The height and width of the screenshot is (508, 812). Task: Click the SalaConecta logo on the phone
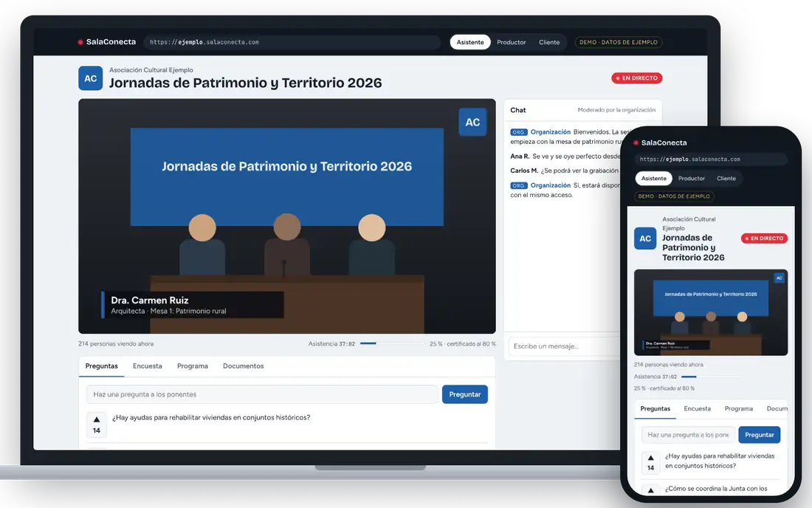660,143
